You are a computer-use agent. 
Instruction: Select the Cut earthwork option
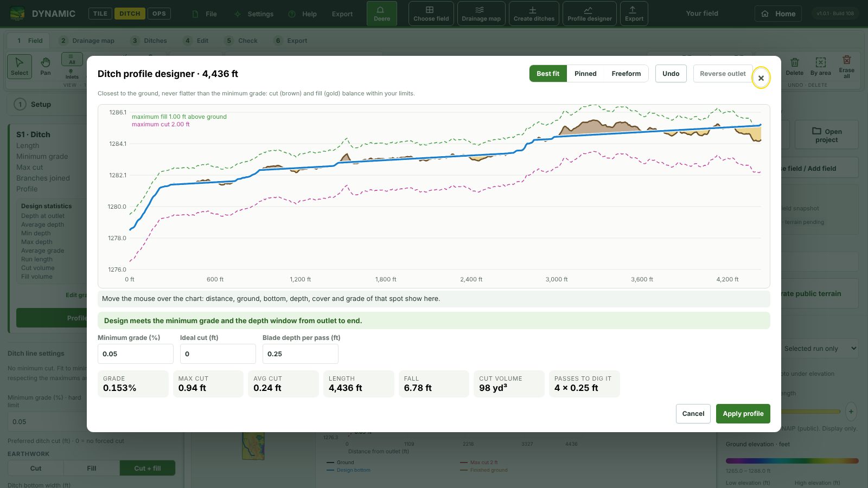click(x=36, y=468)
